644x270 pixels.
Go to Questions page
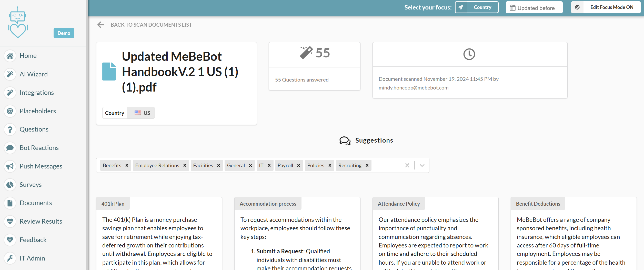[34, 129]
